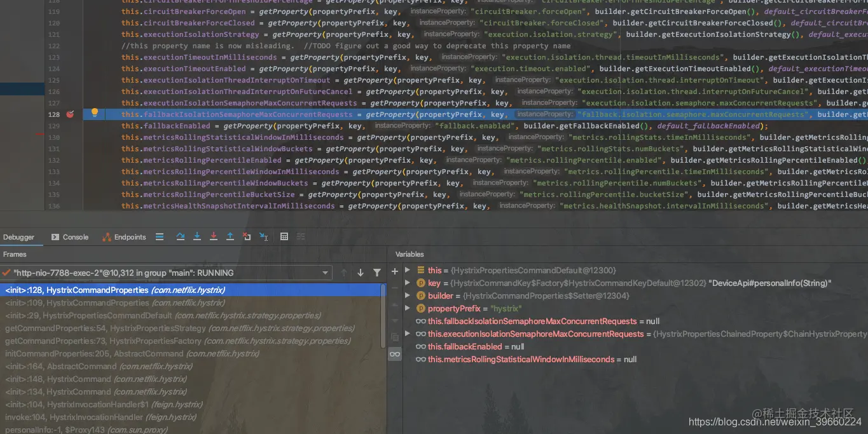Image resolution: width=868 pixels, height=434 pixels.
Task: Click this.metricsRollingPercentileBucketSize in the code
Action: [208, 194]
